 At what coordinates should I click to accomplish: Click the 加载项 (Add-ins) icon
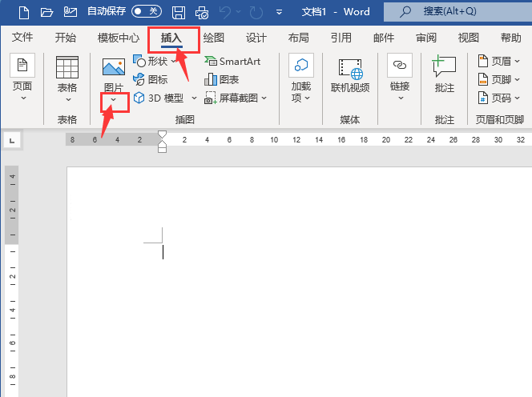[x=301, y=65]
